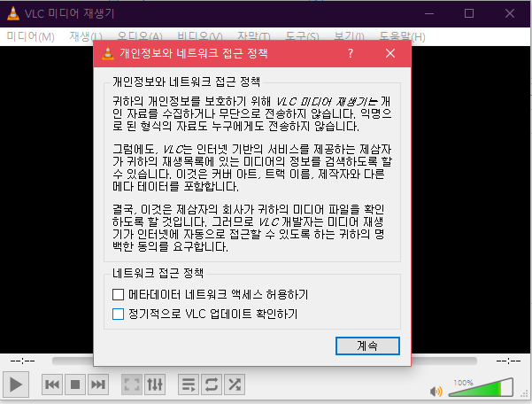Image resolution: width=532 pixels, height=404 pixels.
Task: Open the 오디오(A) menu
Action: click(x=140, y=36)
